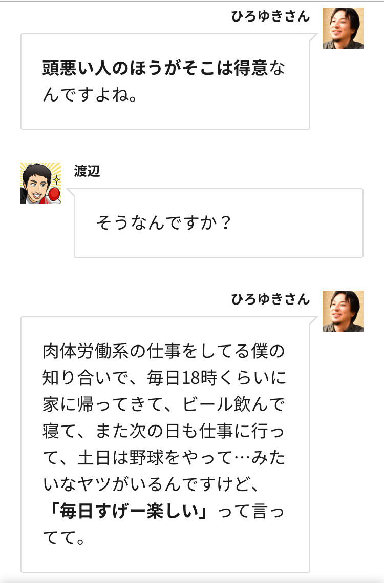The height and width of the screenshot is (588, 384).
Task: Select the top ひろゆきさん name label
Action: (270, 16)
